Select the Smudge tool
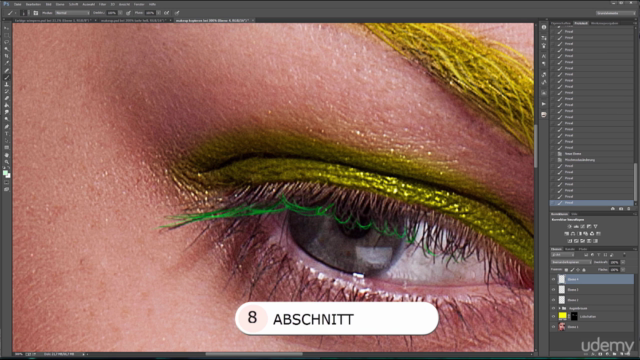 click(7, 112)
